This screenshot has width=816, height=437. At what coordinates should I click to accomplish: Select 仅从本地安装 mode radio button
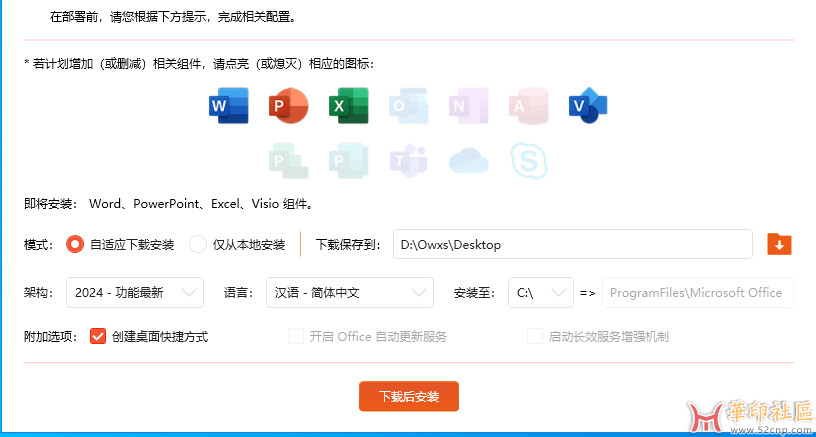coord(198,244)
